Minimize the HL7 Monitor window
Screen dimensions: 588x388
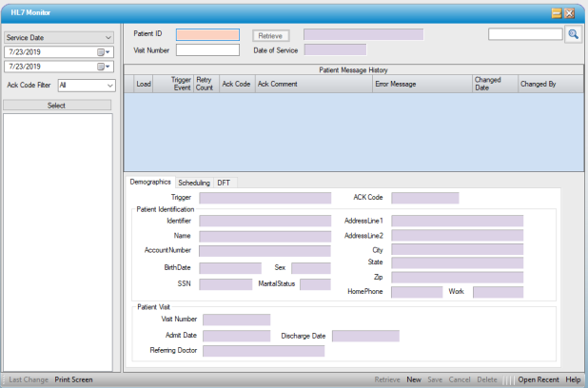point(556,13)
